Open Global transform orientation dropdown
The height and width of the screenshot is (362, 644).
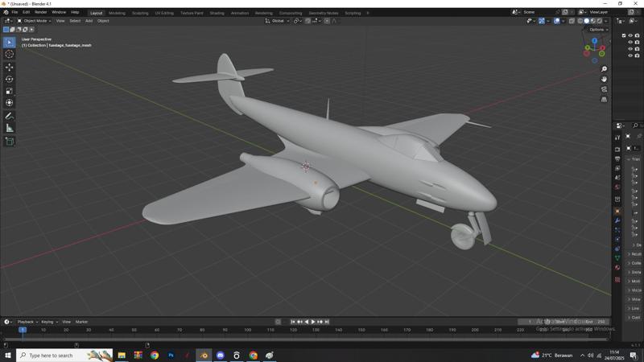point(277,21)
